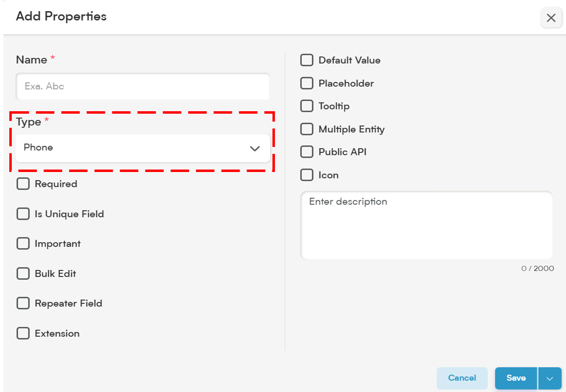
Task: Tick the Placeholder checkbox
Action: point(307,83)
